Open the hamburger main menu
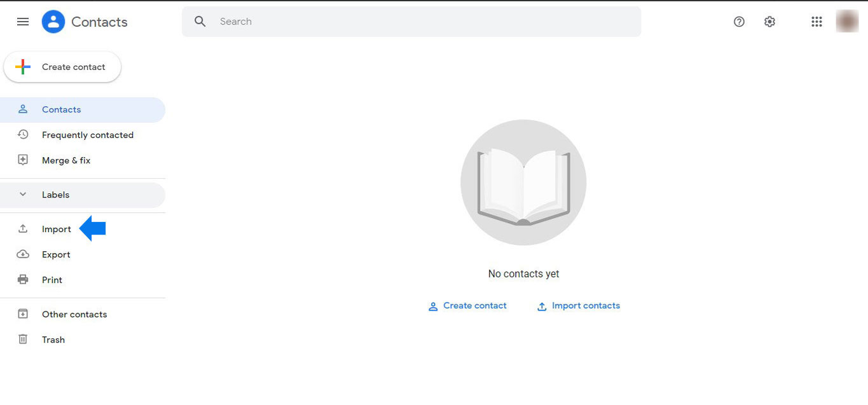 point(23,22)
